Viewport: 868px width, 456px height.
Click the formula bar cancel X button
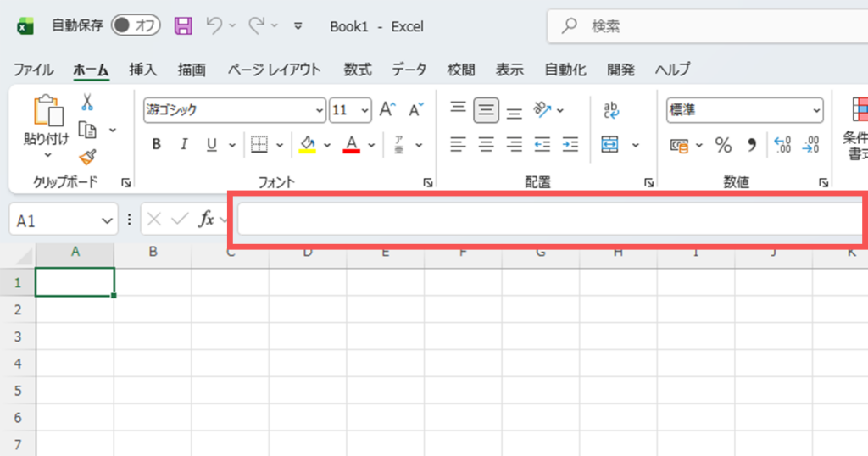coord(154,220)
